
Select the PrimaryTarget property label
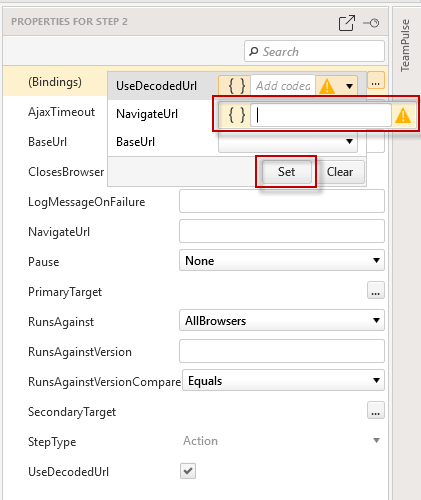point(65,292)
